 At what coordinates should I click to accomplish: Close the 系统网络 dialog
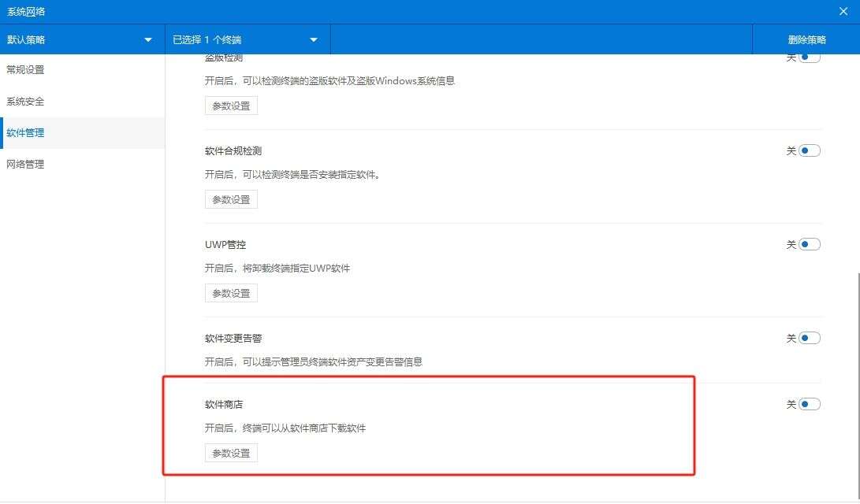pos(843,10)
